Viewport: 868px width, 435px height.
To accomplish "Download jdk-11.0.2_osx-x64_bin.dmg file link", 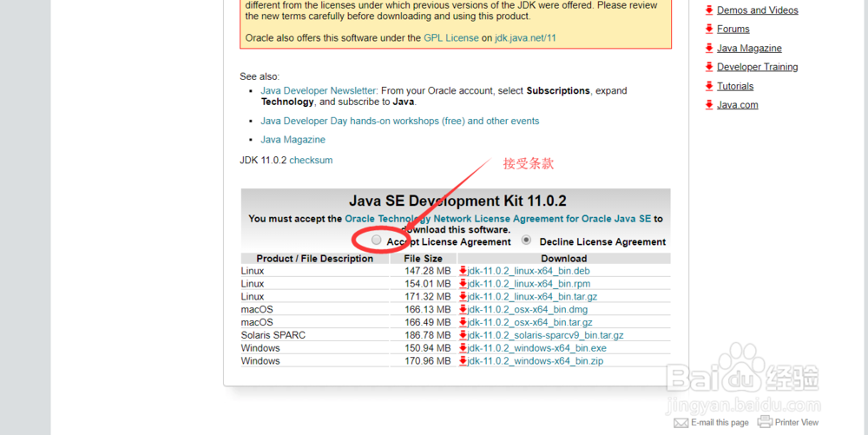I will pyautogui.click(x=528, y=309).
